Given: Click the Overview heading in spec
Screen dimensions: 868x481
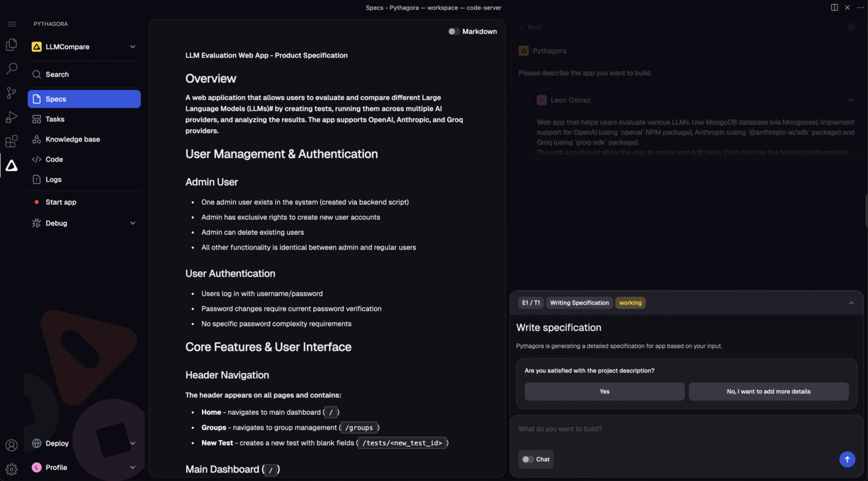Looking at the screenshot, I should pos(211,79).
